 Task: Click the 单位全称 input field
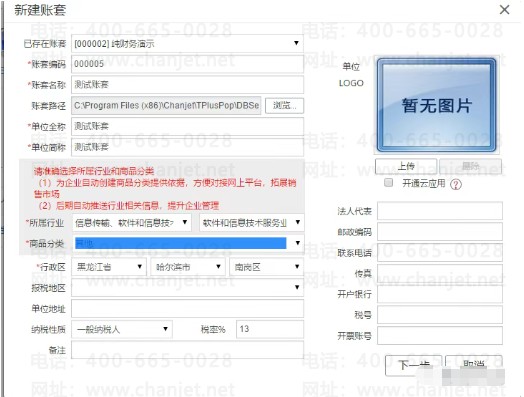pyautogui.click(x=187, y=126)
